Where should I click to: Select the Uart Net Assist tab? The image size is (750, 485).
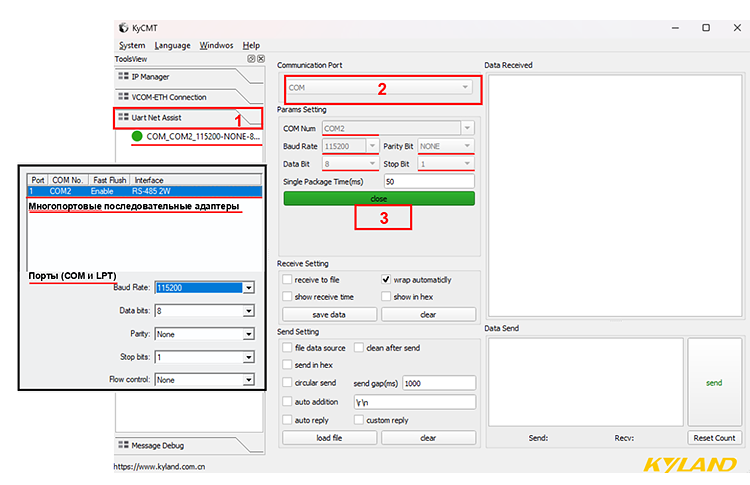click(x=189, y=118)
